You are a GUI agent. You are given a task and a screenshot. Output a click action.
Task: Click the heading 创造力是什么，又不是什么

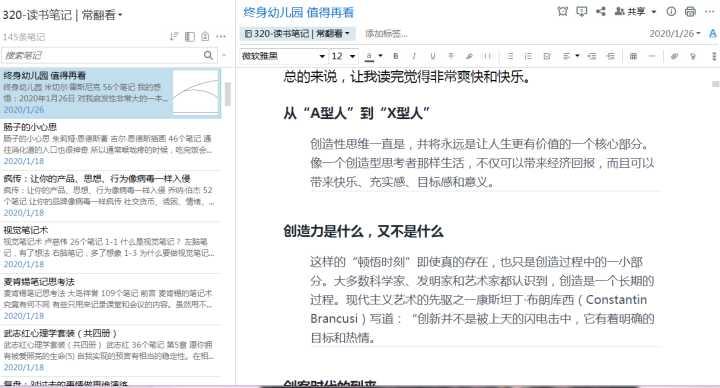pyautogui.click(x=363, y=231)
